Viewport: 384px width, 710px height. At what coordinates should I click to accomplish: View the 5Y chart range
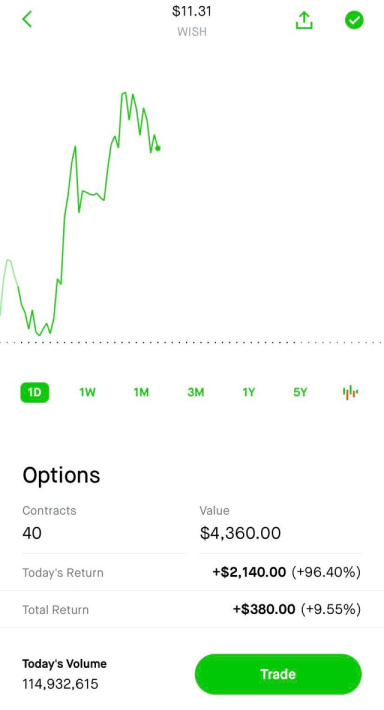click(x=300, y=392)
